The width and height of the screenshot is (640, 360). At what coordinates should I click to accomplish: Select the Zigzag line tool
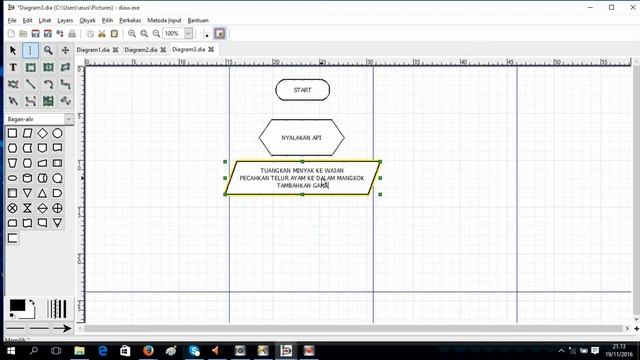click(x=65, y=84)
